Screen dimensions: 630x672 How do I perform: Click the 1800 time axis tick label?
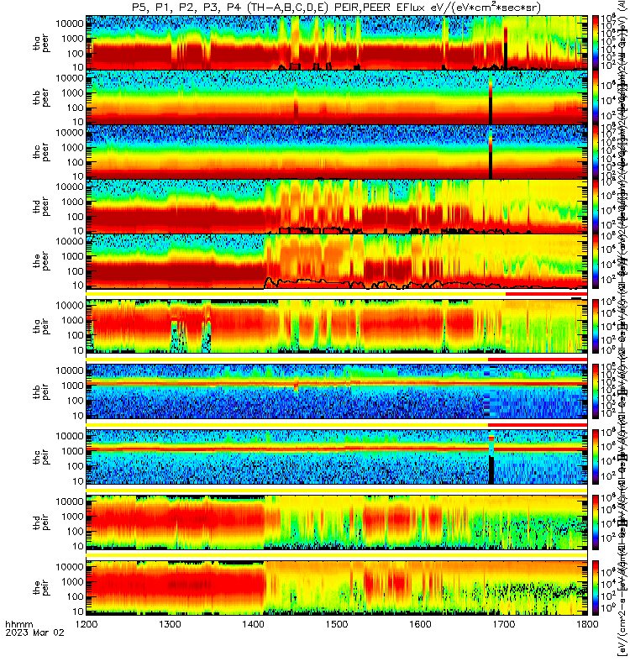pyautogui.click(x=587, y=624)
